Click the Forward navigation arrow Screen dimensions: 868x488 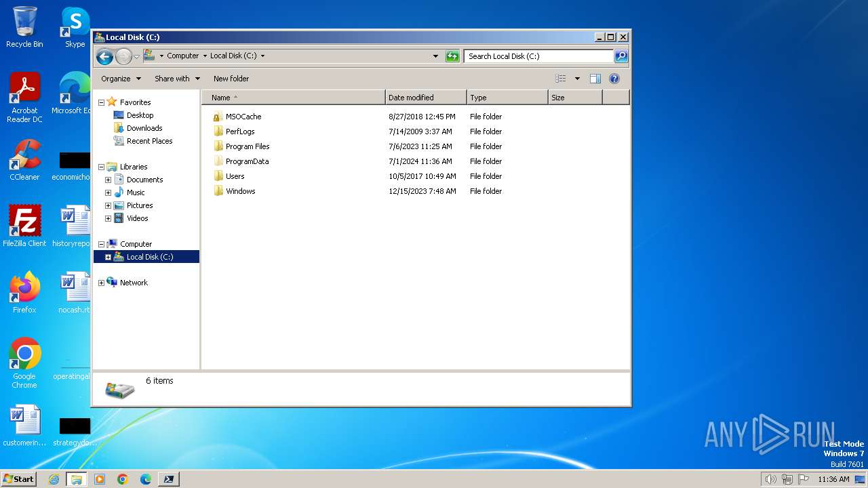[123, 56]
